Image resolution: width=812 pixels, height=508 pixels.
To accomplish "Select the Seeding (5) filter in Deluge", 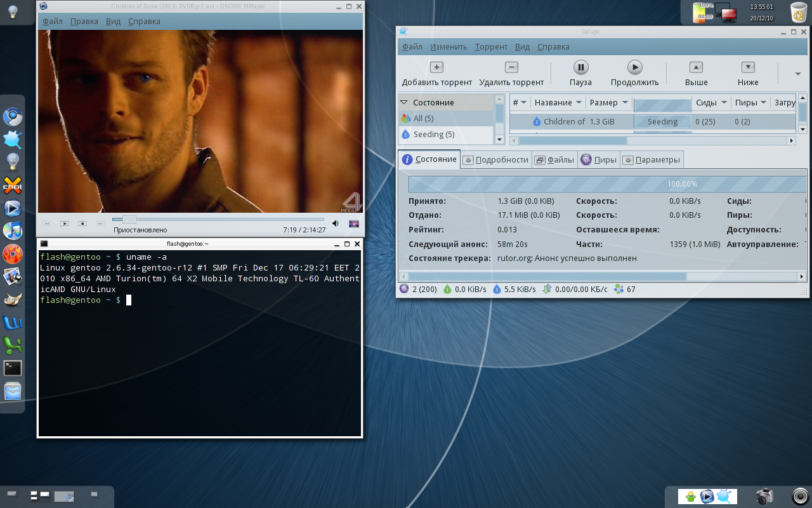I will click(x=446, y=134).
